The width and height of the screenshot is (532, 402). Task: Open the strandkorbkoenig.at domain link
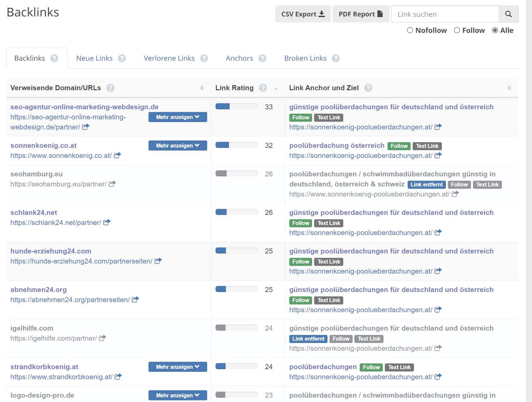coord(44,367)
